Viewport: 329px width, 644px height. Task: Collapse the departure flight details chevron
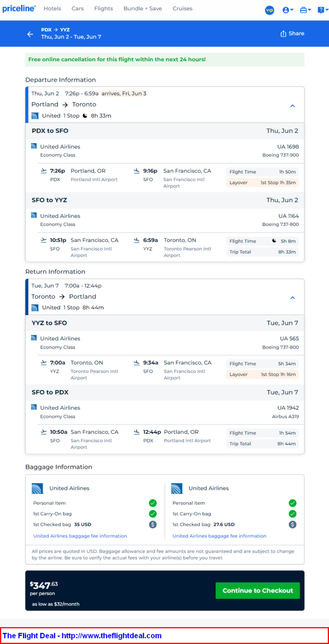292,106
